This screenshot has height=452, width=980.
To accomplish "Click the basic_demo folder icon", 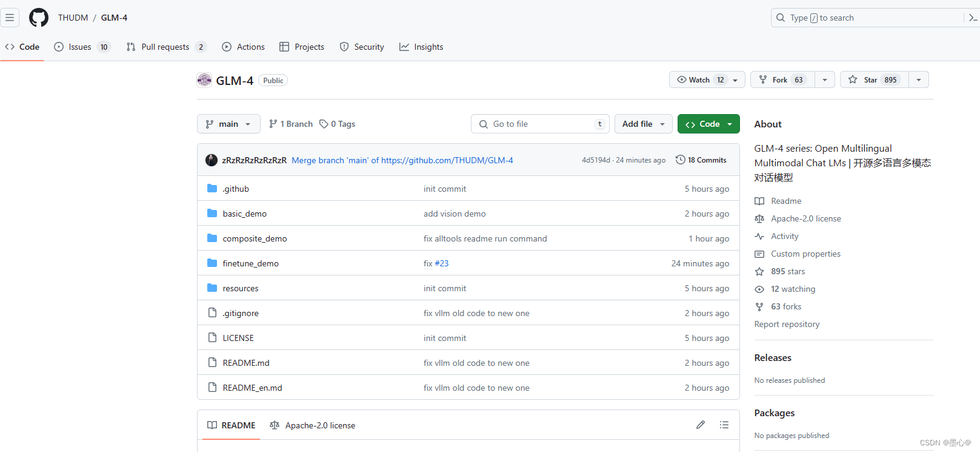I will [x=212, y=214].
